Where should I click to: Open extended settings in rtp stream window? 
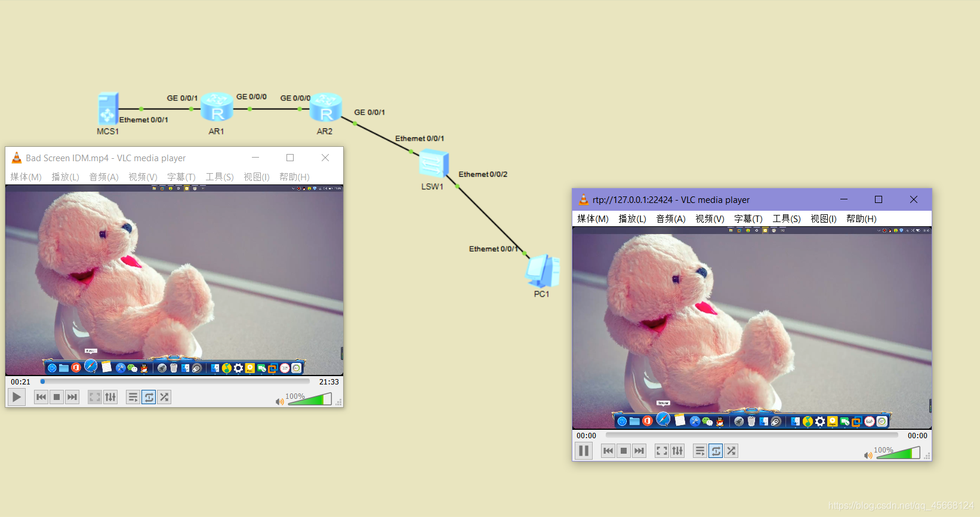[x=677, y=451]
